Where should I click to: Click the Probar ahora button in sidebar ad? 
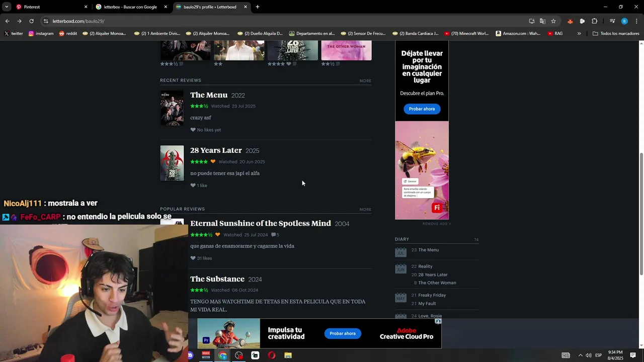pos(422,109)
